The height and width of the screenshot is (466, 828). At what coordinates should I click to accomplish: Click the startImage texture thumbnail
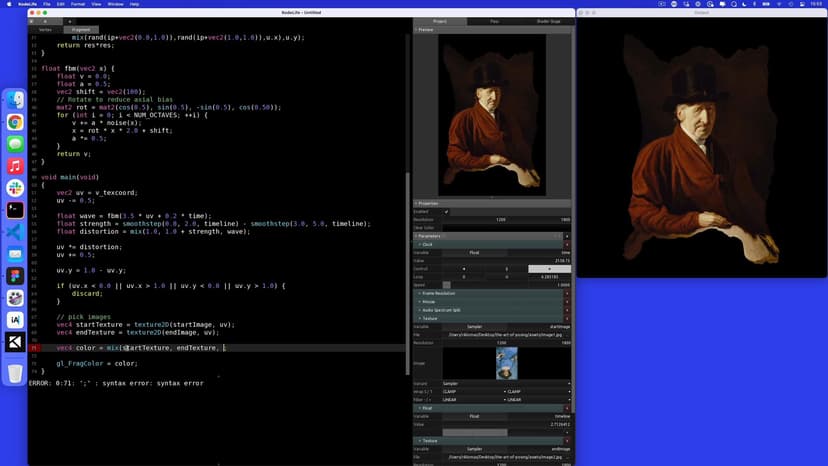[506, 363]
